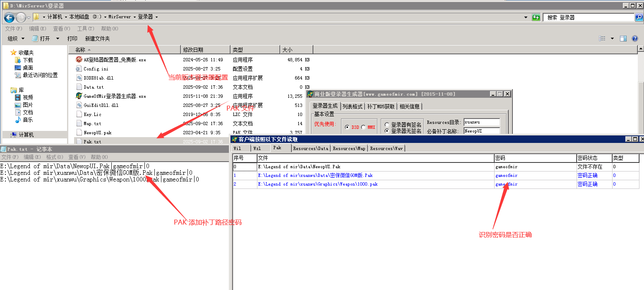Select AK登陆器配置器_免费版.exe file icon
The height and width of the screenshot is (290, 644).
pyautogui.click(x=79, y=60)
